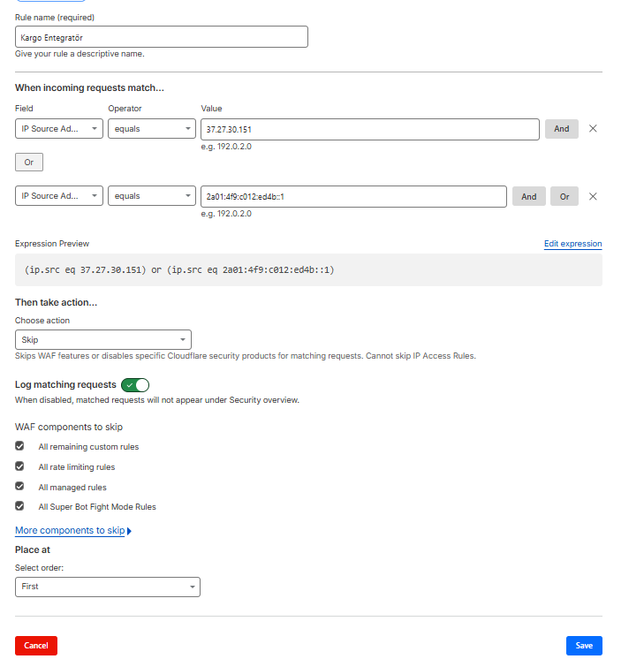The width and height of the screenshot is (644, 659).
Task: Click the Or button on second row
Action: tap(564, 197)
